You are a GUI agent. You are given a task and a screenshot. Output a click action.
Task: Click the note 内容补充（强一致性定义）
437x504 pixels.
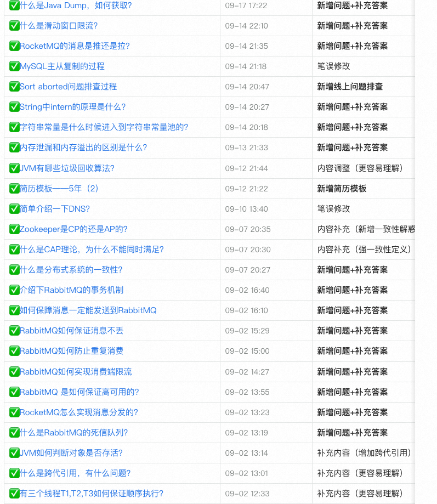tap(365, 250)
